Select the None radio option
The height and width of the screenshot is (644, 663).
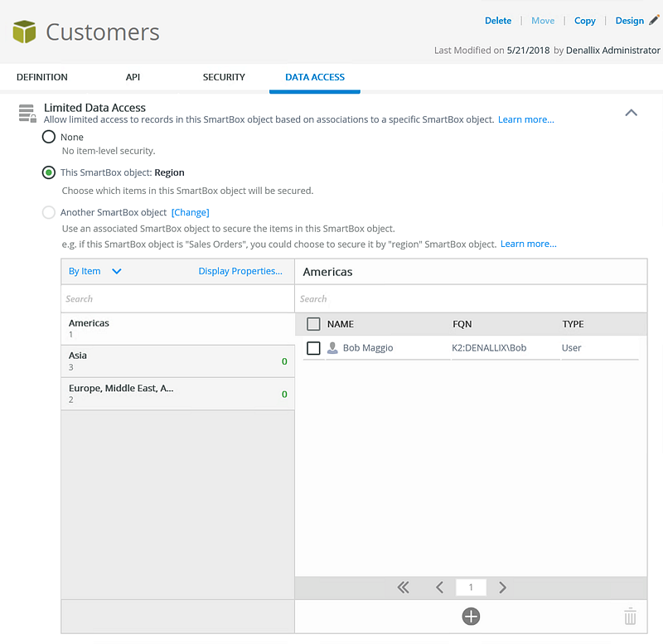49,137
